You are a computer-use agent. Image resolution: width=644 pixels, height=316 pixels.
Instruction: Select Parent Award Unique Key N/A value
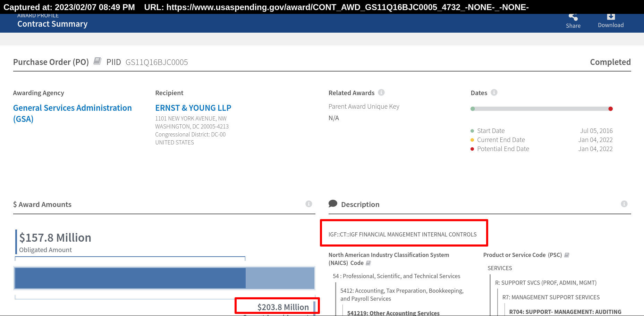point(334,118)
